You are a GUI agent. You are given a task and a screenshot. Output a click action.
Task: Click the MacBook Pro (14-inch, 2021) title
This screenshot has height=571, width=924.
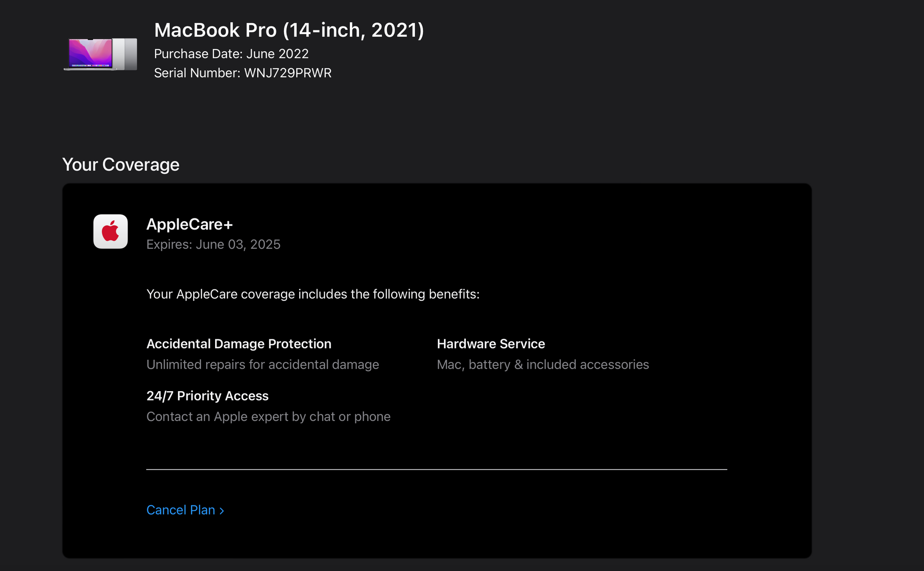(289, 30)
